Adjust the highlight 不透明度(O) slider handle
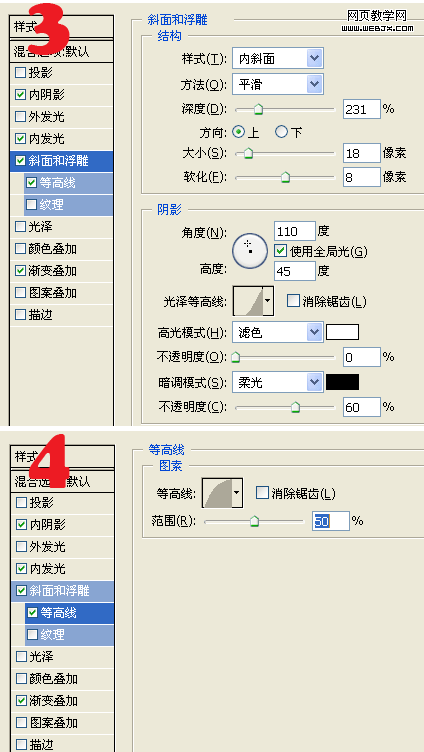 (x=236, y=357)
